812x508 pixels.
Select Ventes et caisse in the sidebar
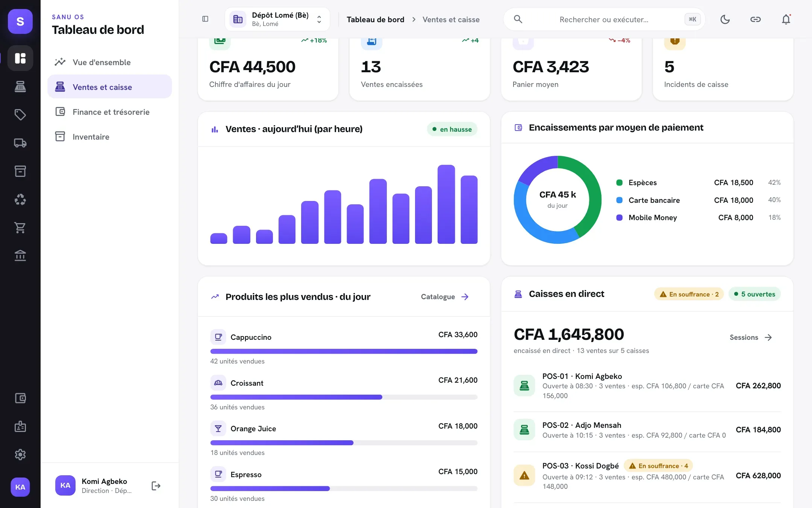pyautogui.click(x=110, y=87)
